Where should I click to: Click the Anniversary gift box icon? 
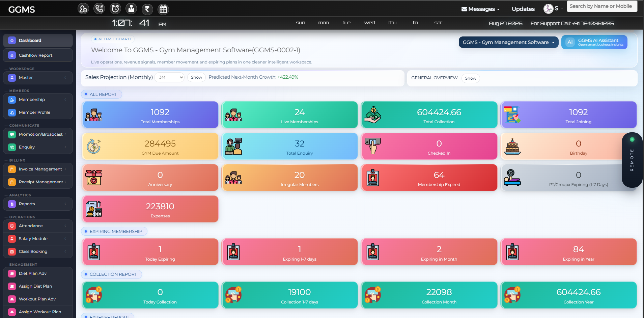click(x=94, y=178)
